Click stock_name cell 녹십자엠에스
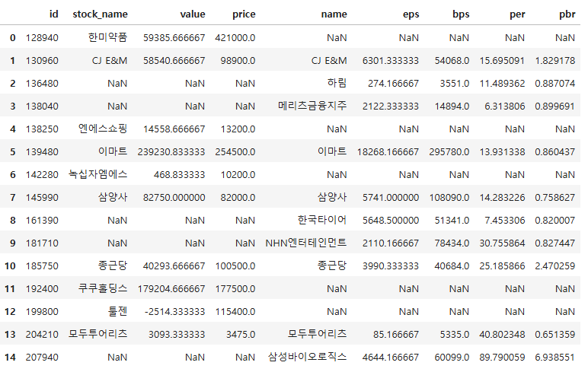Image resolution: width=588 pixels, height=372 pixels. 98,174
